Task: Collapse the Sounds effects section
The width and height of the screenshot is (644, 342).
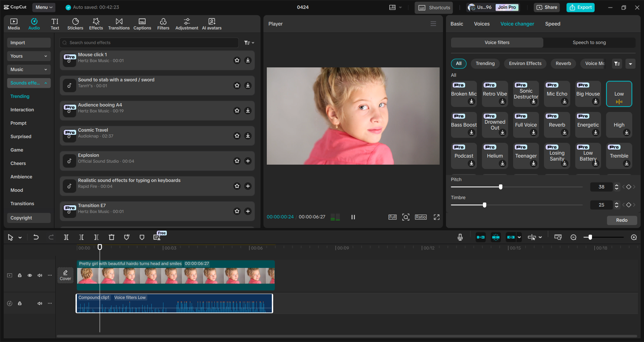Action: 46,83
